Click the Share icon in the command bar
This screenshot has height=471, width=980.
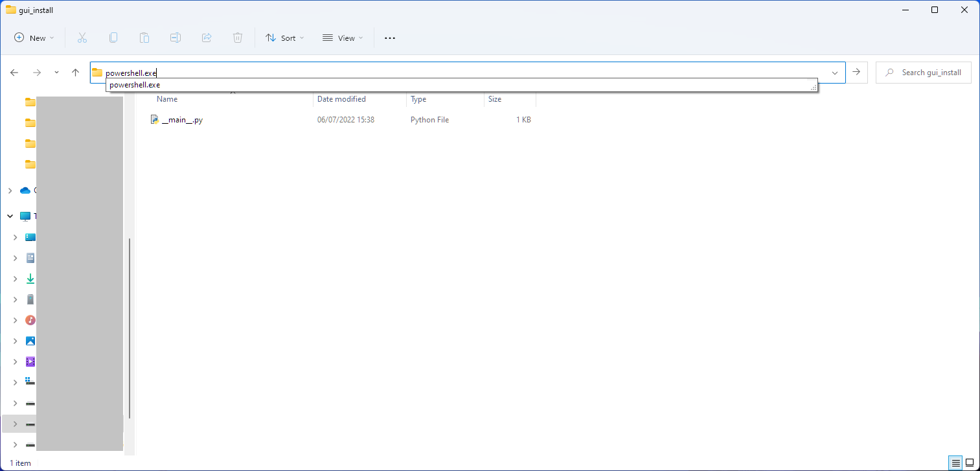coord(207,38)
